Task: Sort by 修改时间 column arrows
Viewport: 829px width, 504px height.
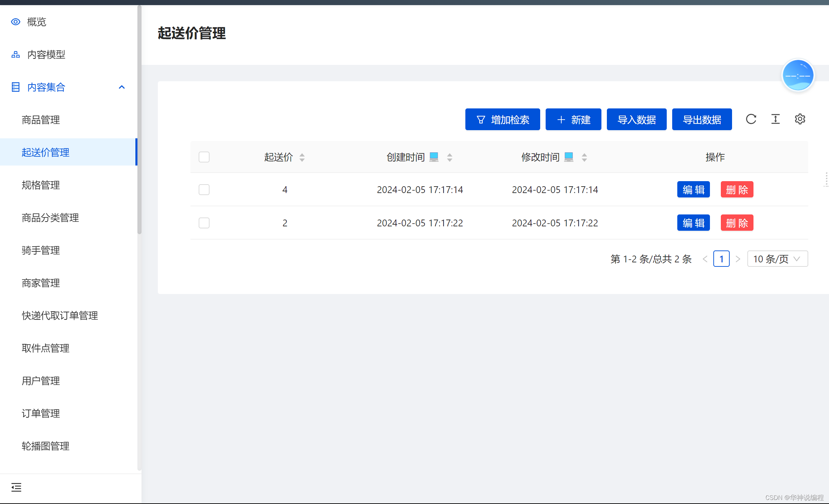Action: click(584, 157)
